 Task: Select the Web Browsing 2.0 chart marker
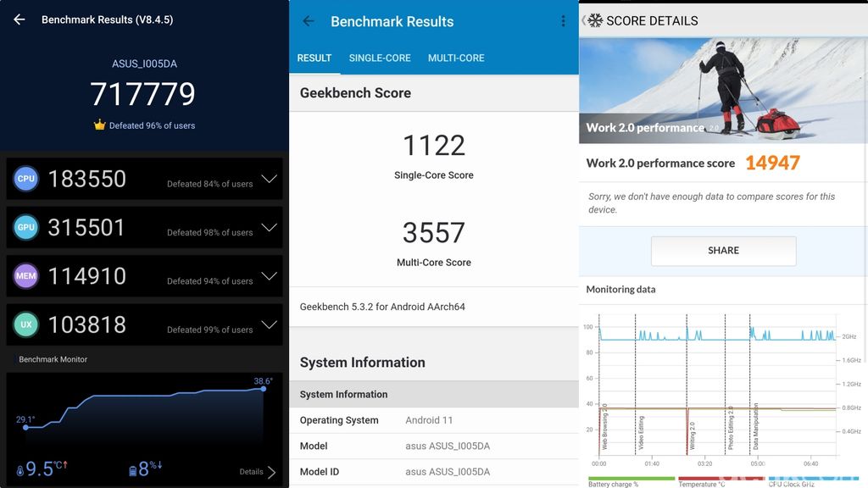(x=604, y=426)
